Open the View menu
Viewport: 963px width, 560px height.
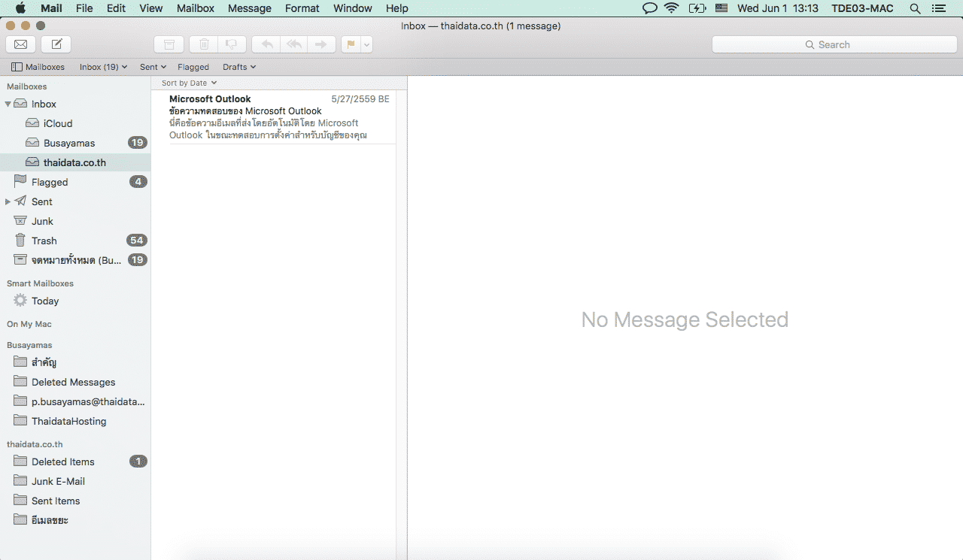click(x=151, y=8)
